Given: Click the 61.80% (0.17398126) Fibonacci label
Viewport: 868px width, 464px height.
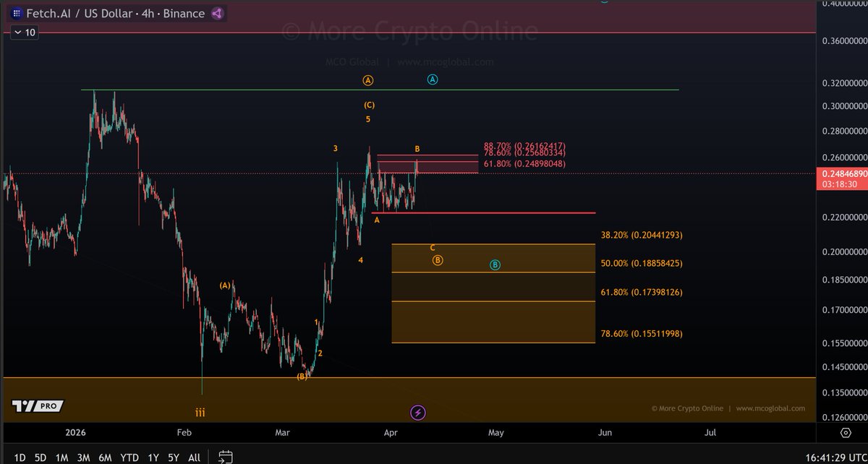Looking at the screenshot, I should pyautogui.click(x=642, y=292).
